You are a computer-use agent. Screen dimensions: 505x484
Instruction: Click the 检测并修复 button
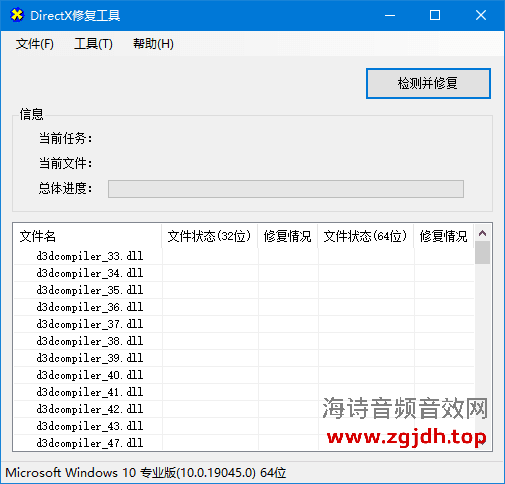pyautogui.click(x=428, y=83)
